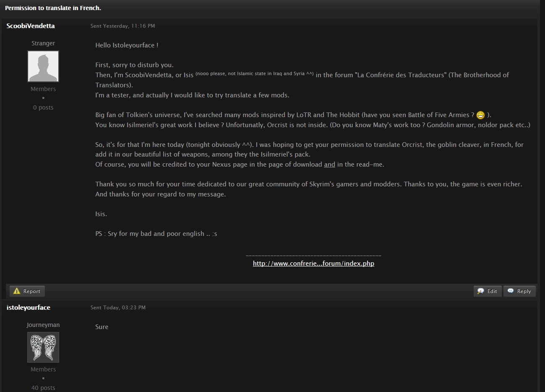The height and width of the screenshot is (392, 545).
Task: Click the yellow warning triangle Report icon
Action: (x=17, y=291)
